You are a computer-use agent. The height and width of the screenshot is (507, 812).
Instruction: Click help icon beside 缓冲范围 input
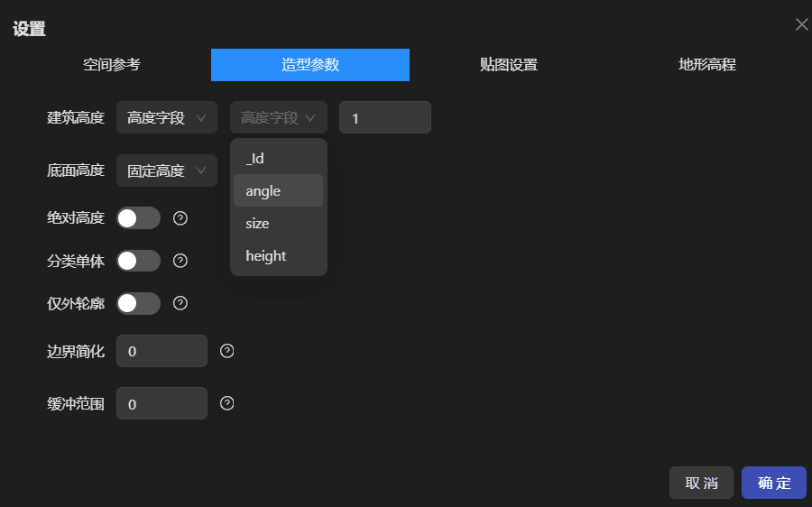tap(227, 403)
